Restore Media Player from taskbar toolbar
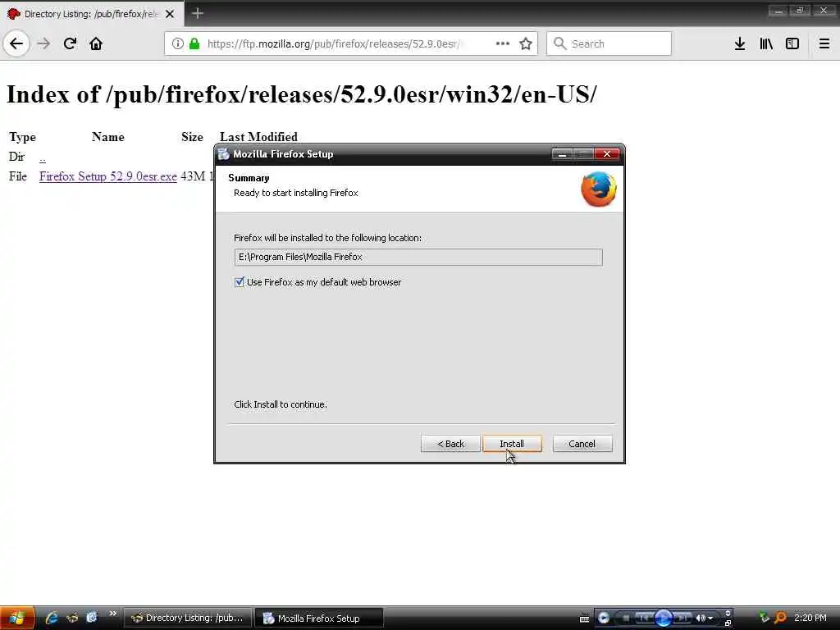Viewport: 840px width, 630px height. click(x=728, y=623)
